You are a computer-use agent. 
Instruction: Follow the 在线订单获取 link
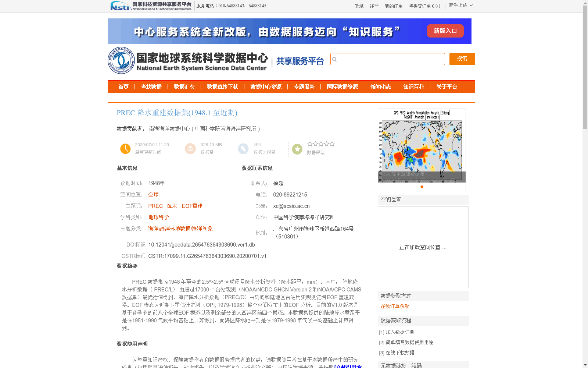click(394, 306)
